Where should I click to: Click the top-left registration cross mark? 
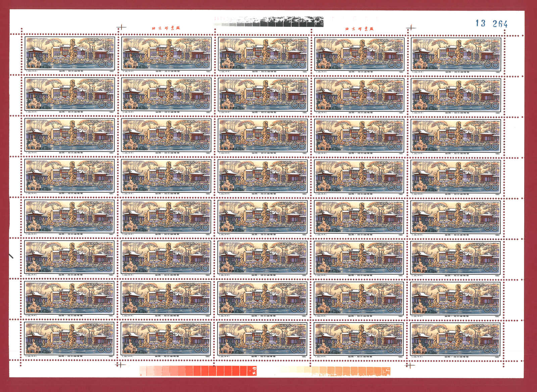coord(121,28)
